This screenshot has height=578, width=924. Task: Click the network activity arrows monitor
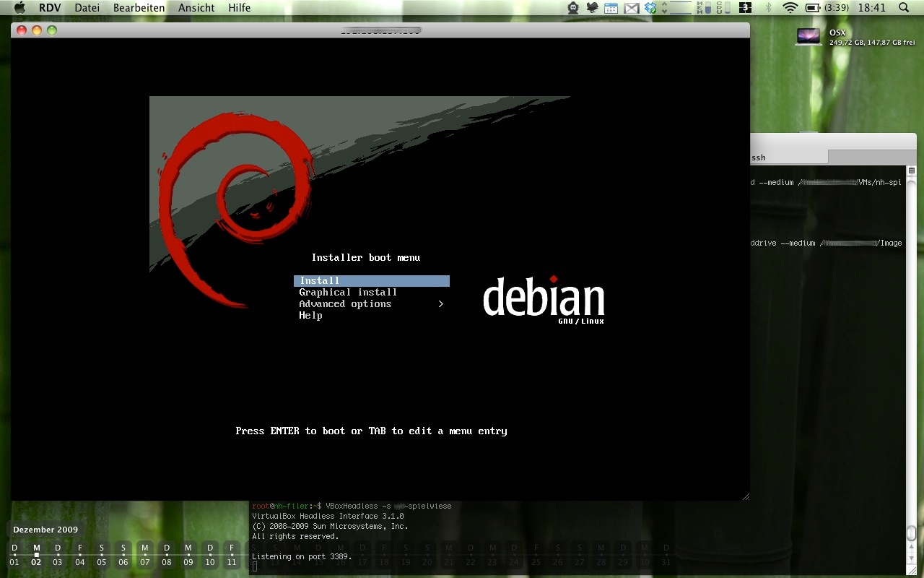pos(677,8)
